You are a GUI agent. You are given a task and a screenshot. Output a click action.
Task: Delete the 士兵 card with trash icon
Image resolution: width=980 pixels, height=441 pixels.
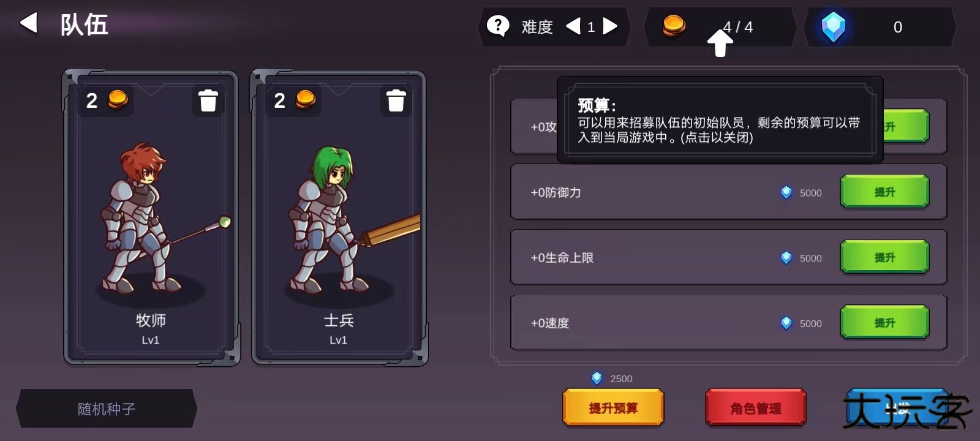tap(396, 100)
